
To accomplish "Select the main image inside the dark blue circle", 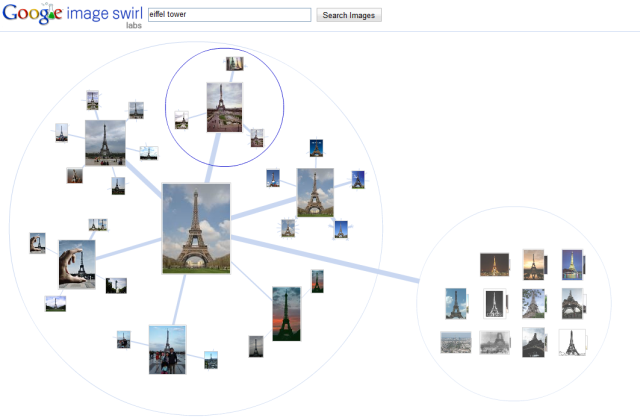I will (224, 107).
